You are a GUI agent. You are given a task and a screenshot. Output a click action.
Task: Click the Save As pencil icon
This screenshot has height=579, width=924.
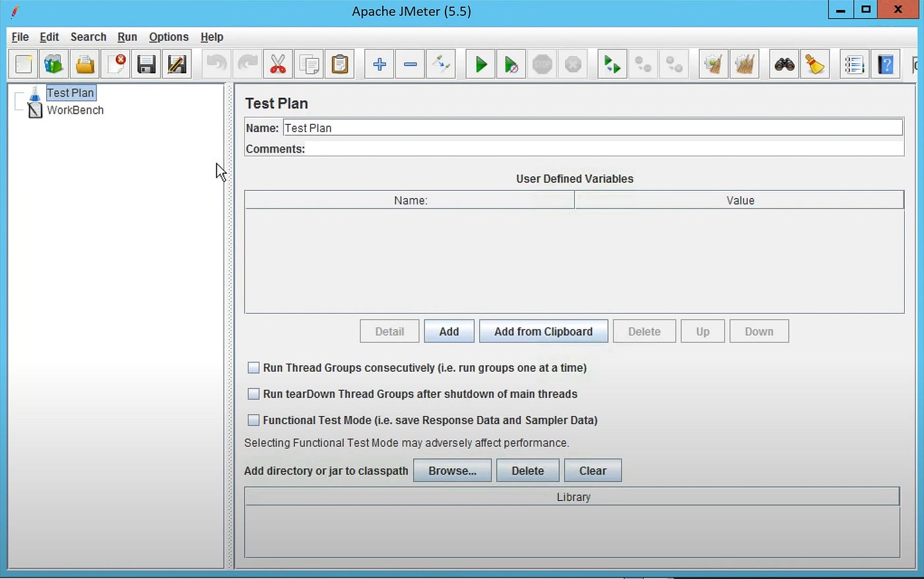(177, 64)
